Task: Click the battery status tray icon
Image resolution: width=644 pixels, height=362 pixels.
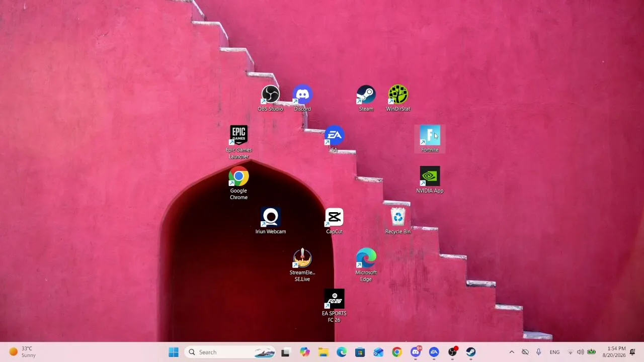Action: coord(592,352)
